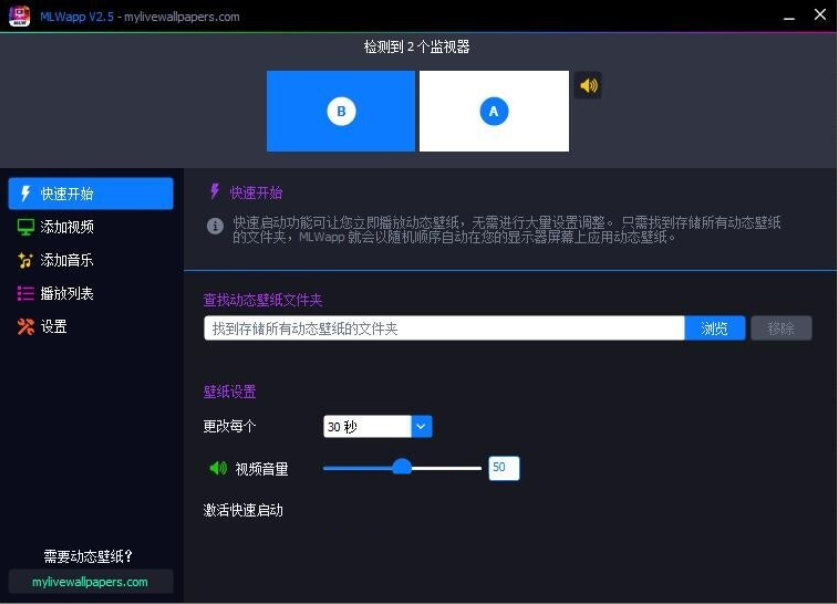
Task: Click the 视频音量 slider handle
Action: [402, 467]
